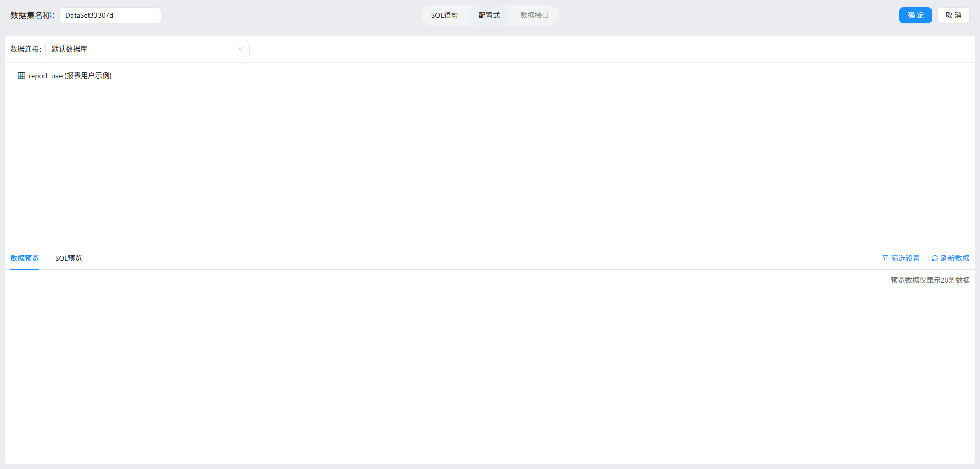Click the 刷新数据 link
Screen dimensions: 980x469
click(x=950, y=258)
